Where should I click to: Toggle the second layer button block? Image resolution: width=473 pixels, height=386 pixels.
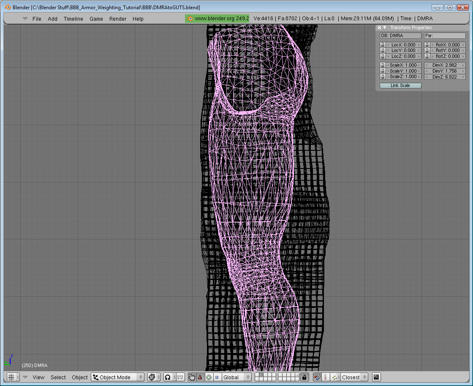point(289,377)
